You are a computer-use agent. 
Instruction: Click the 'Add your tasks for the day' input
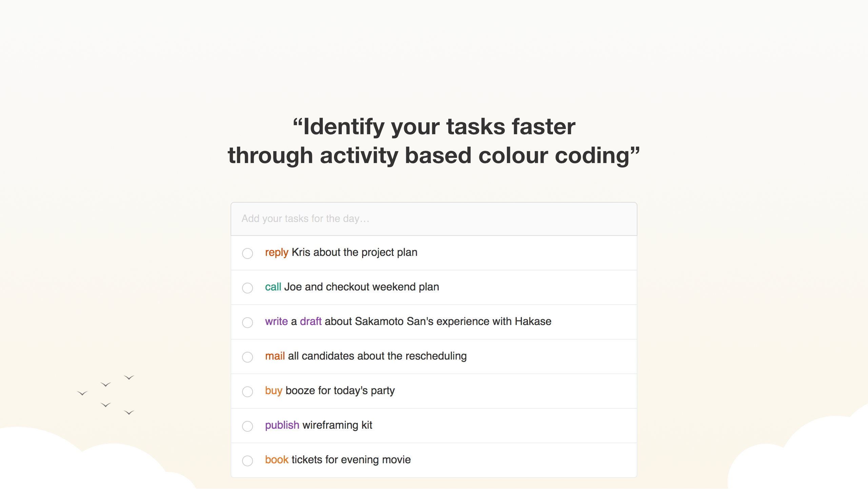[433, 219]
